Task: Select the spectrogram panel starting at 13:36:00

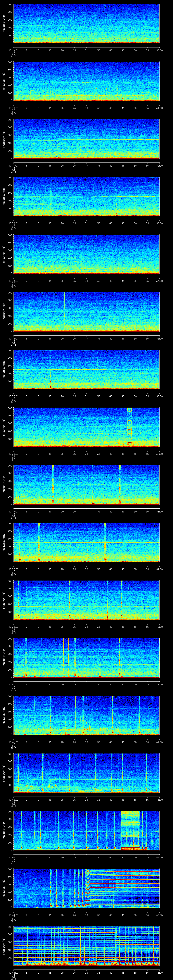Action: 86,427
